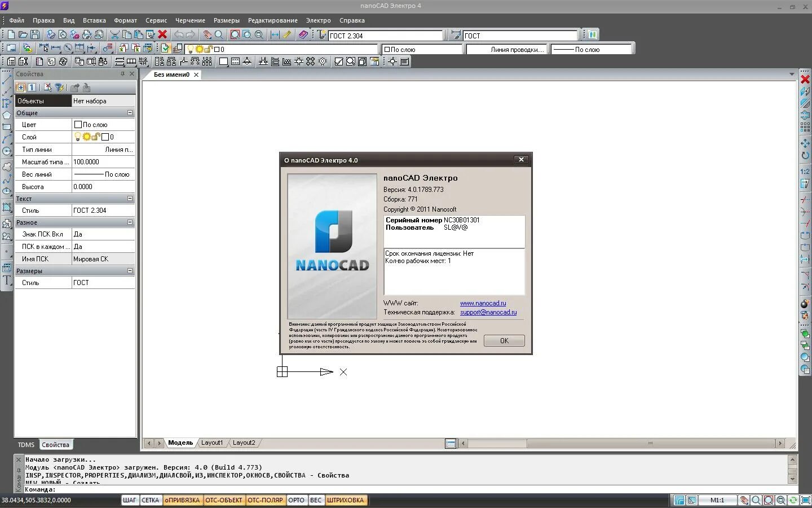Close the Без имени0 document tab
This screenshot has width=812, height=508.
196,75
